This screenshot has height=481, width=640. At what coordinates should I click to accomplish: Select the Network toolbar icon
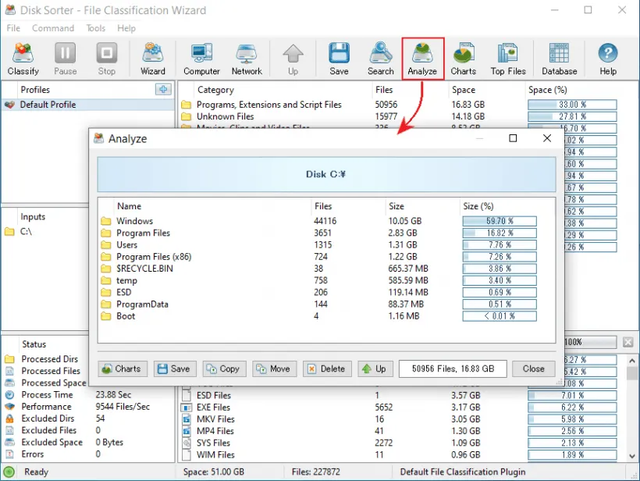(247, 59)
